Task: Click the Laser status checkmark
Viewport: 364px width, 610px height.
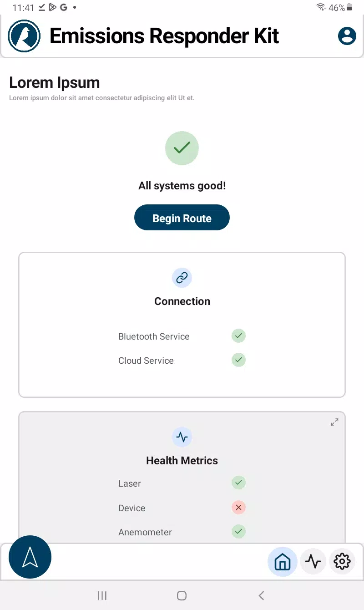Action: click(x=238, y=483)
